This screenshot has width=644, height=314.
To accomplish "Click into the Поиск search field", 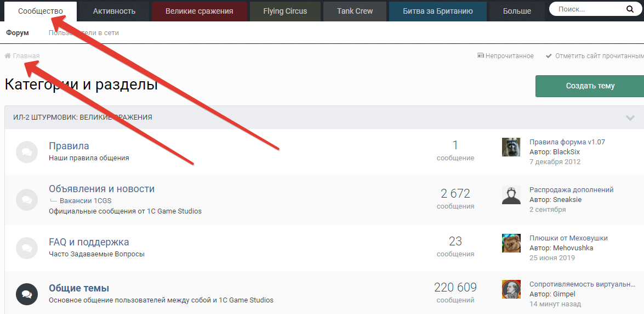I will (586, 9).
